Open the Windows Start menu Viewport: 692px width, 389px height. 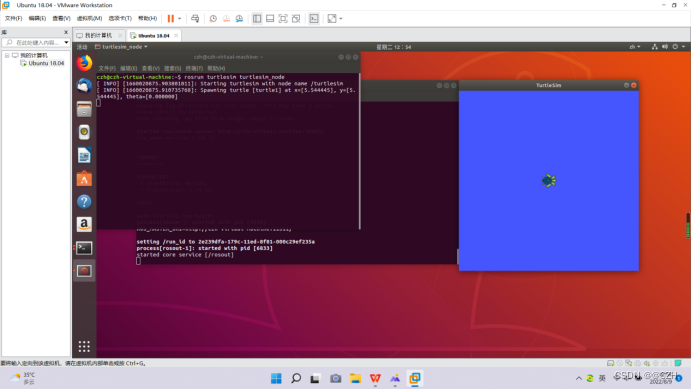(276, 378)
